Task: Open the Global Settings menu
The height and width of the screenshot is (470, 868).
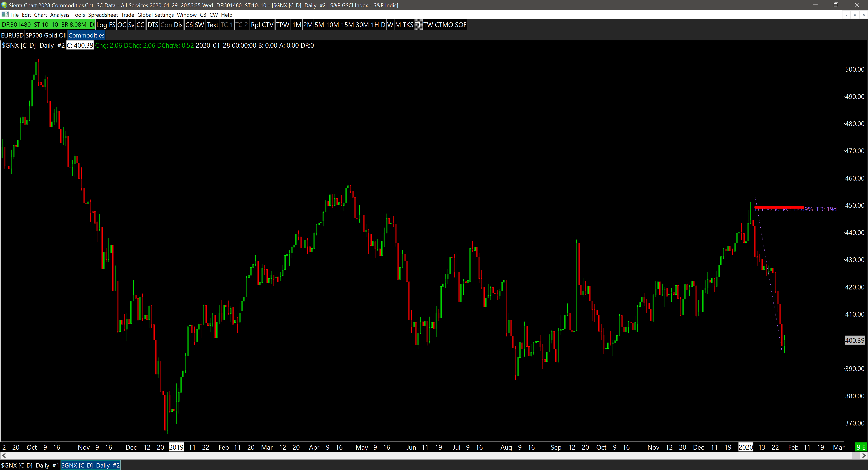Action: point(155,15)
